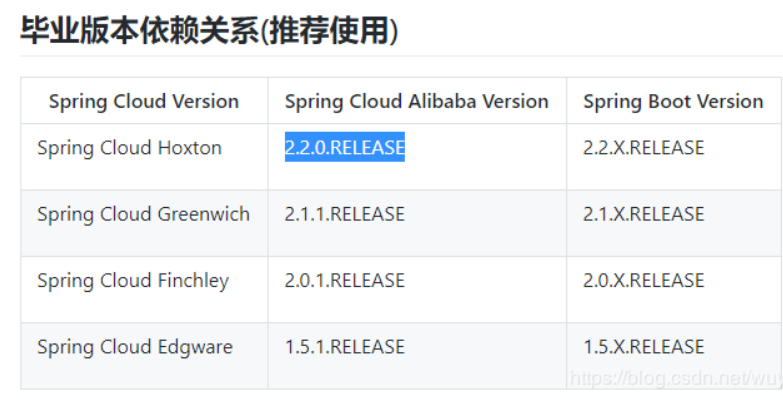Click the Spring Cloud Version column header
Screen dimensions: 783x400
click(144, 101)
